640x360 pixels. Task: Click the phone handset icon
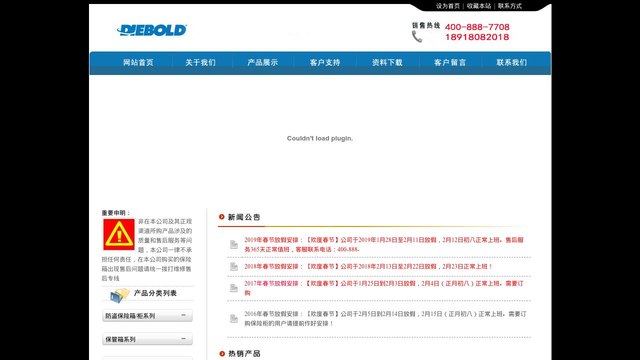pyautogui.click(x=417, y=37)
